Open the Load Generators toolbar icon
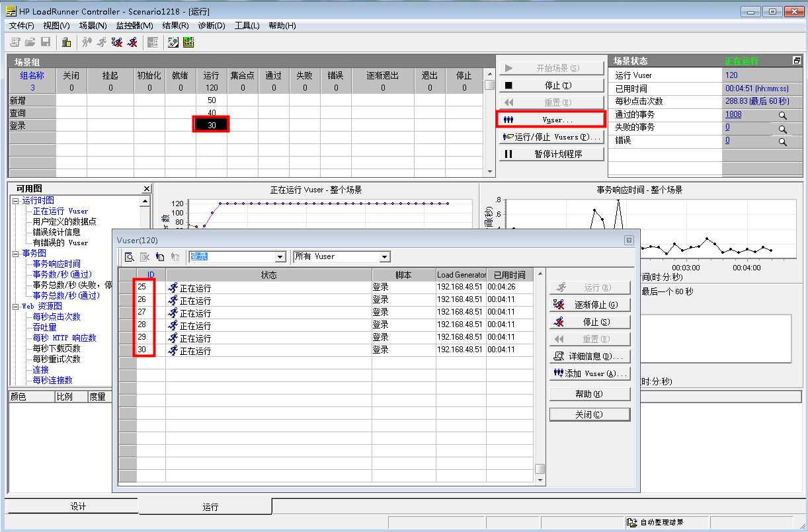 click(x=66, y=42)
